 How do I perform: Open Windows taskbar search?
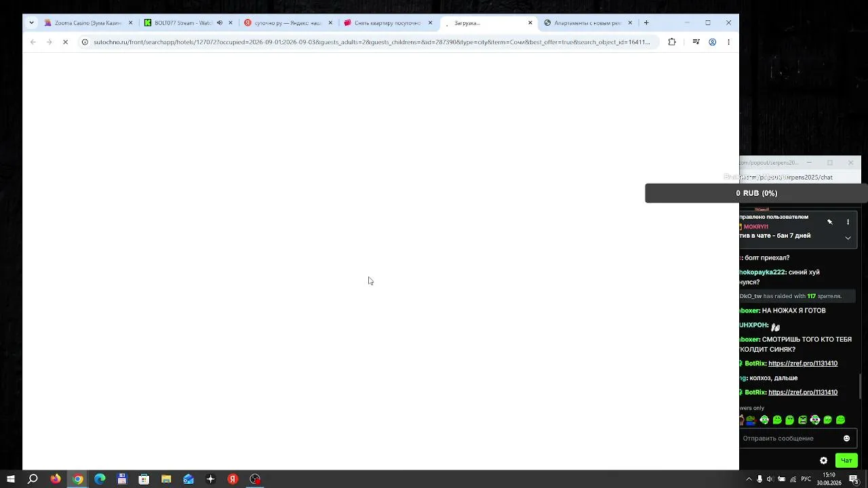tap(33, 479)
